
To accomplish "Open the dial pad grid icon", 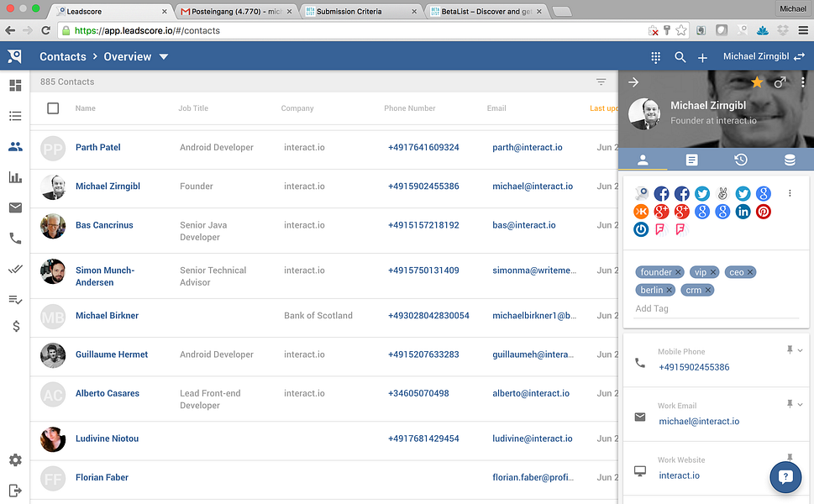I will click(x=656, y=57).
